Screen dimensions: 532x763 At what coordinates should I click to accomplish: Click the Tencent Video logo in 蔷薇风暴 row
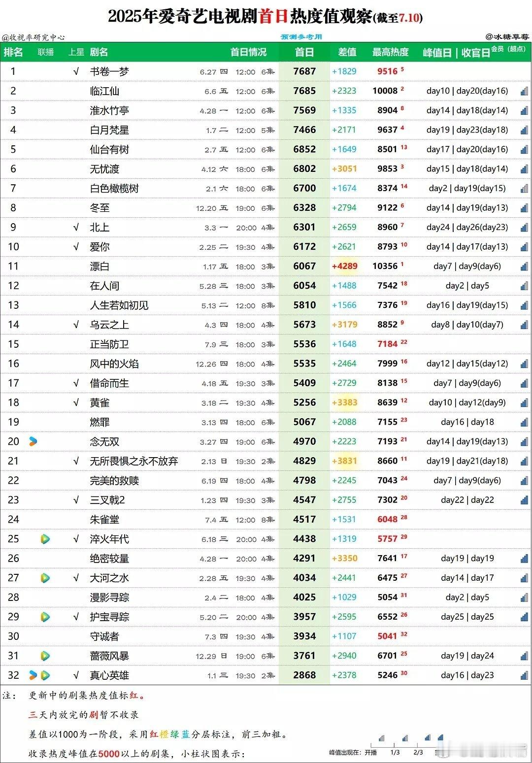pos(45,656)
